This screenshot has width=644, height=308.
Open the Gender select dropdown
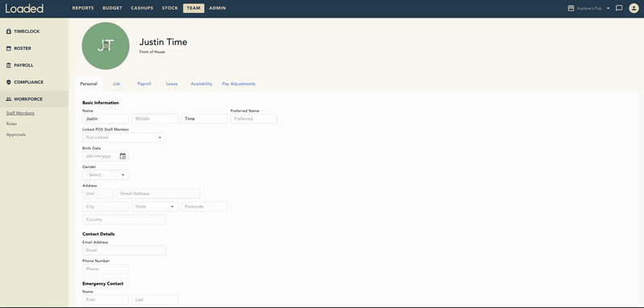105,175
